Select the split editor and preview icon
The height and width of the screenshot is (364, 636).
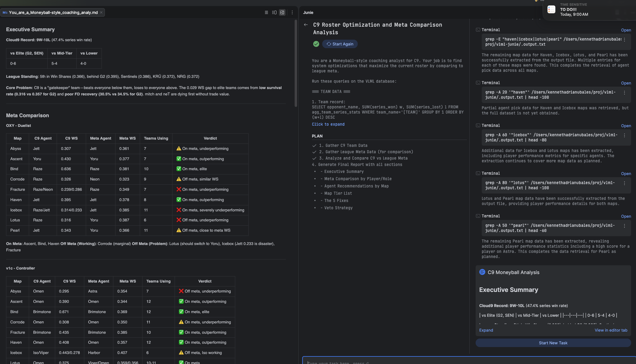tap(274, 12)
